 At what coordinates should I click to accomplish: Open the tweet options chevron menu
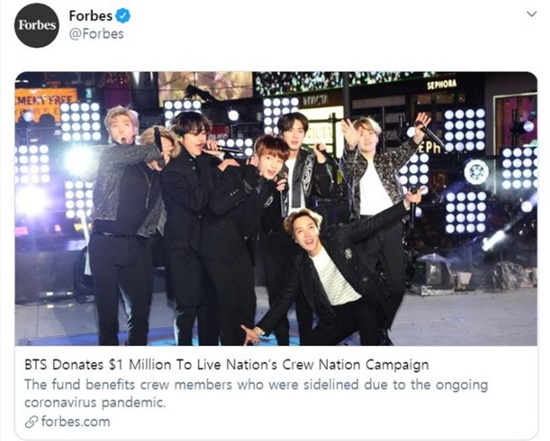click(532, 14)
